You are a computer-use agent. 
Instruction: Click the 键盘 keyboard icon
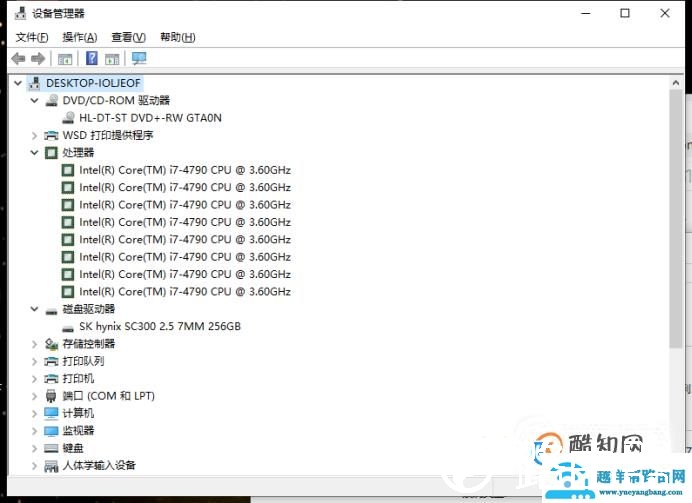[x=51, y=448]
